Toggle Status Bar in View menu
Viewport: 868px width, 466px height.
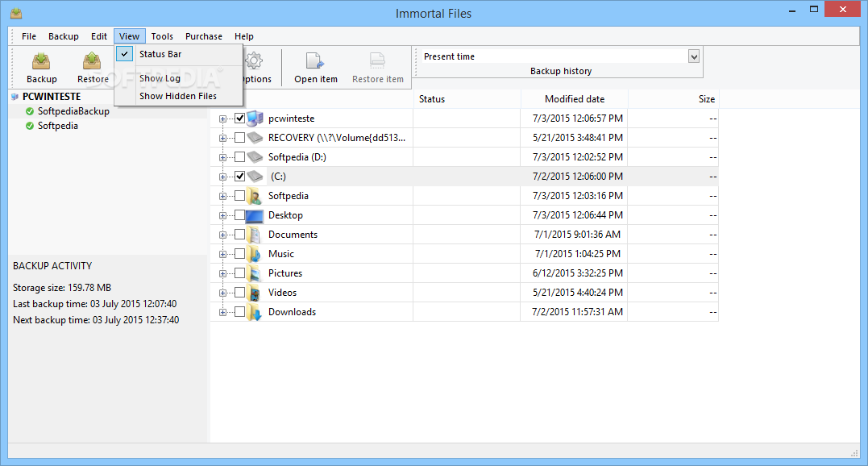click(178, 54)
